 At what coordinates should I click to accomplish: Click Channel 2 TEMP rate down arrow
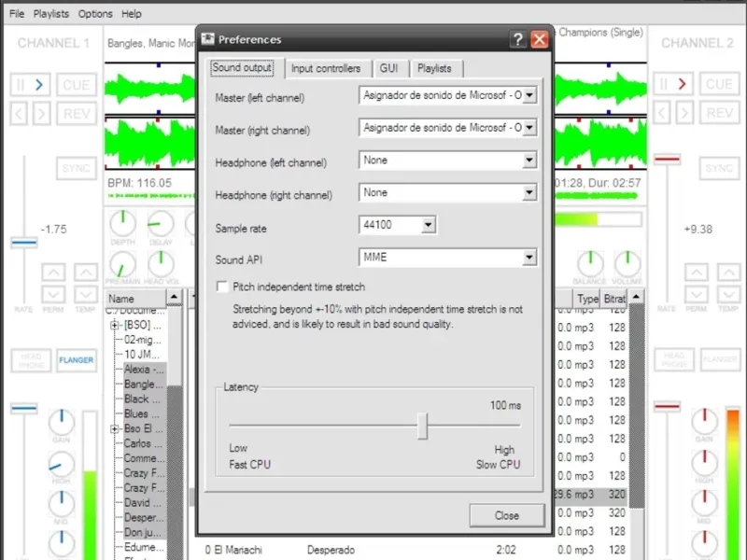click(729, 294)
